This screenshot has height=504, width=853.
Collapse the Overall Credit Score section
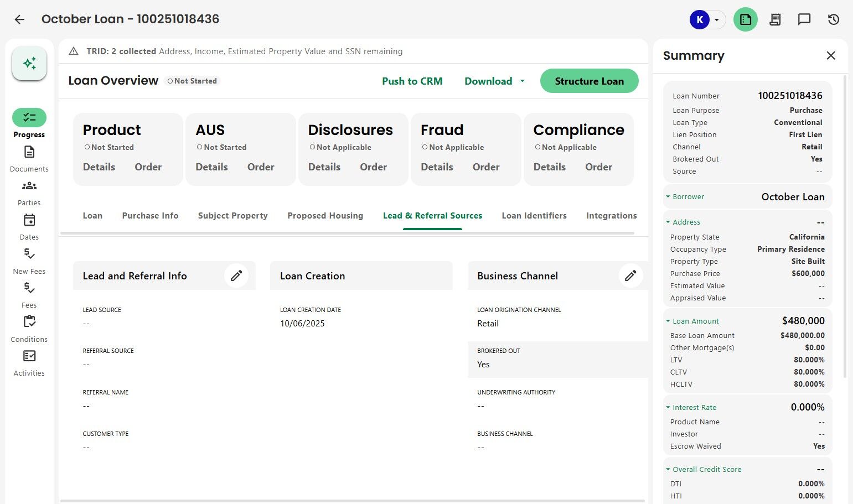668,469
